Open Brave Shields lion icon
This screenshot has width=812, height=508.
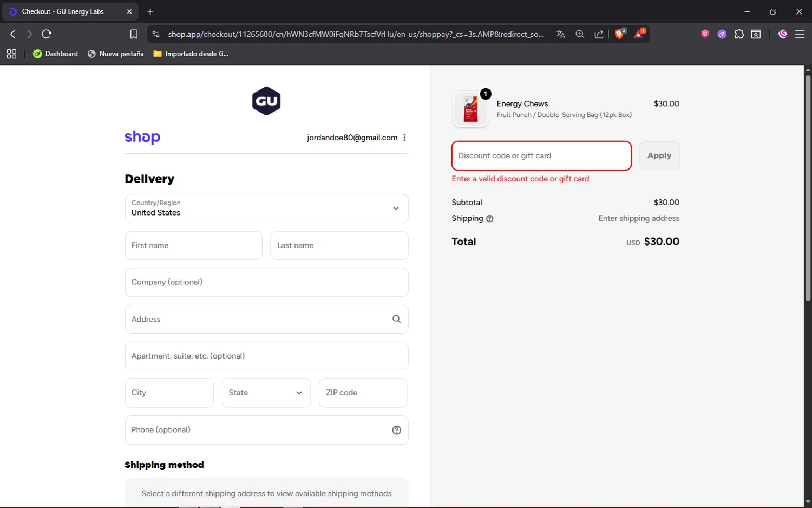620,34
